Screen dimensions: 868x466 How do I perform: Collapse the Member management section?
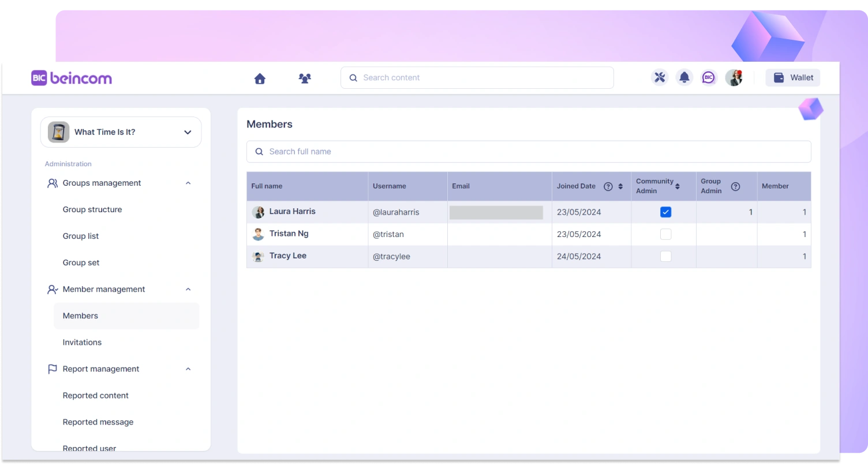(x=188, y=290)
